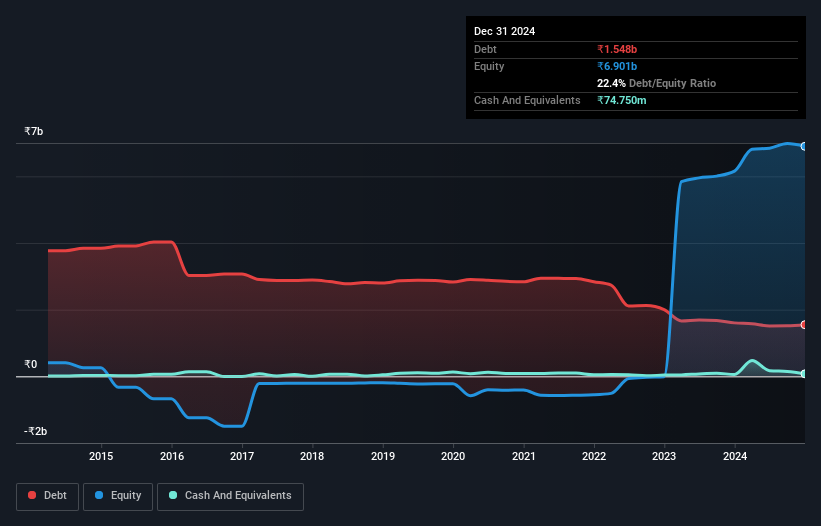Image resolution: width=821 pixels, height=526 pixels.
Task: Click the ₹6.901b equity value
Action: click(617, 66)
